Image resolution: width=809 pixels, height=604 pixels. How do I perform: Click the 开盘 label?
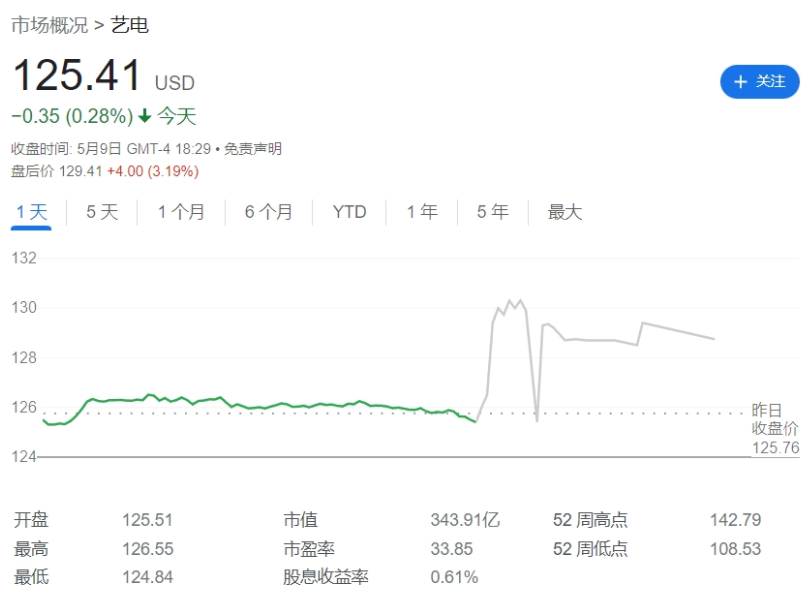click(31, 520)
